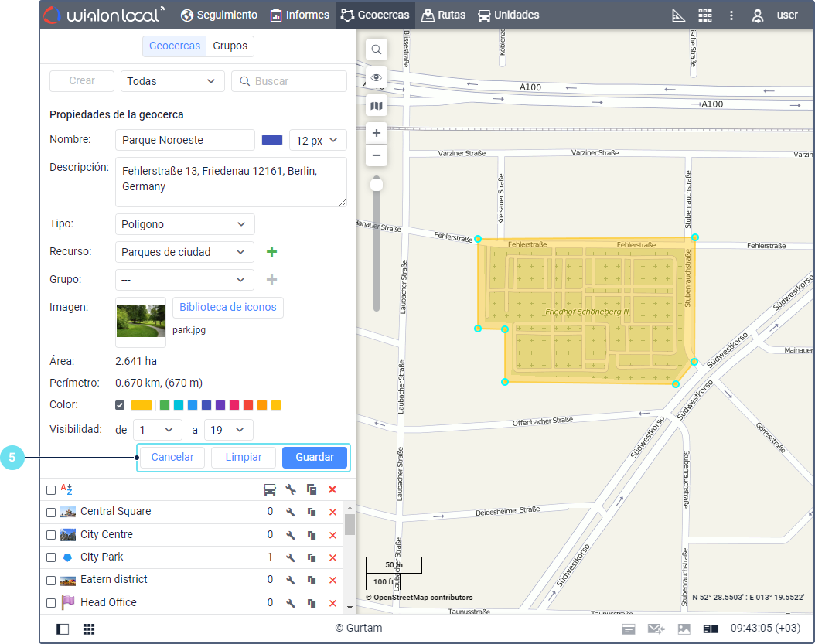Open the ruler measuring tools icon
This screenshot has height=644, width=815.
coord(678,15)
